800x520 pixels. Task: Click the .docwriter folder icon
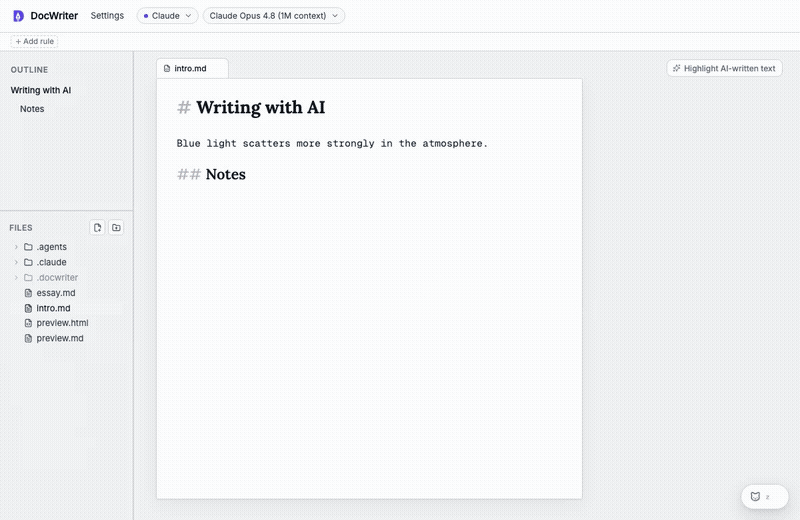point(29,278)
